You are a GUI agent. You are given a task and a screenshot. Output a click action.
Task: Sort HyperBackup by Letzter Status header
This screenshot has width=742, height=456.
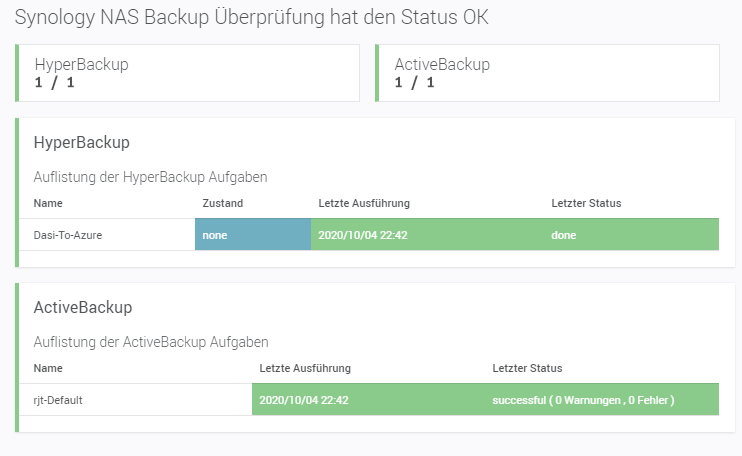click(586, 203)
